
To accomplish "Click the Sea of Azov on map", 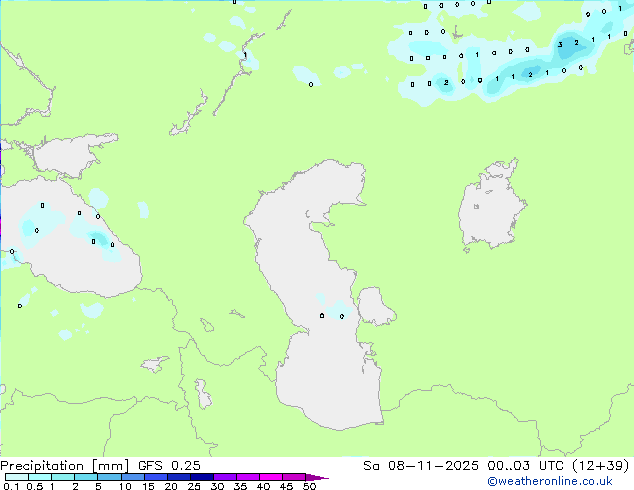I will pyautogui.click(x=69, y=156).
